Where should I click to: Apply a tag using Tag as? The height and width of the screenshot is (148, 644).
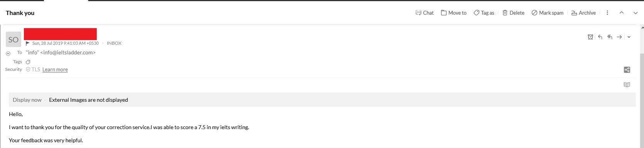tap(484, 13)
